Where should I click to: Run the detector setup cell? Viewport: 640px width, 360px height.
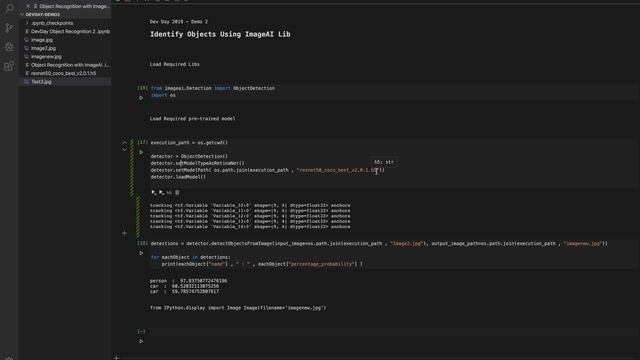141,152
